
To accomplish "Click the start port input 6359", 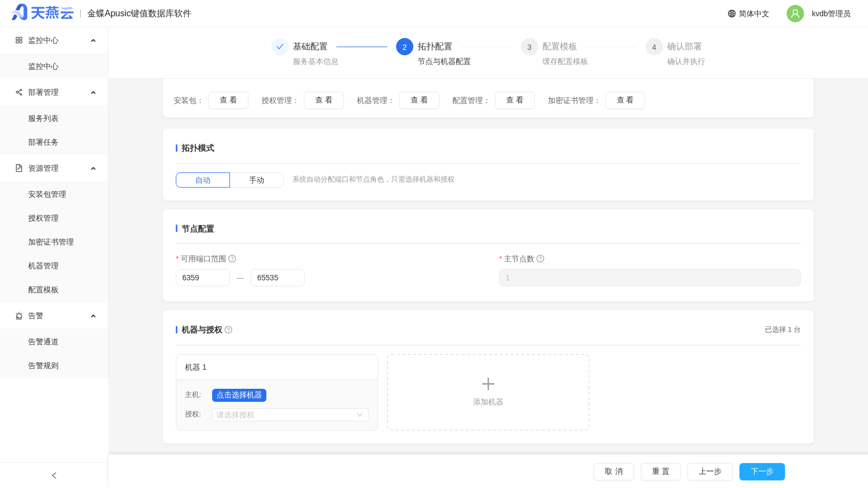I will click(203, 278).
